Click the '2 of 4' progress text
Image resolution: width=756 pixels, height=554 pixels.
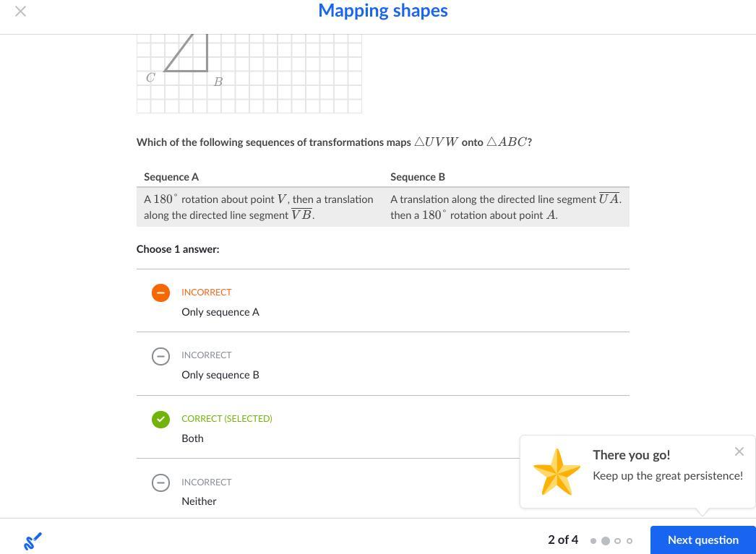[563, 540]
